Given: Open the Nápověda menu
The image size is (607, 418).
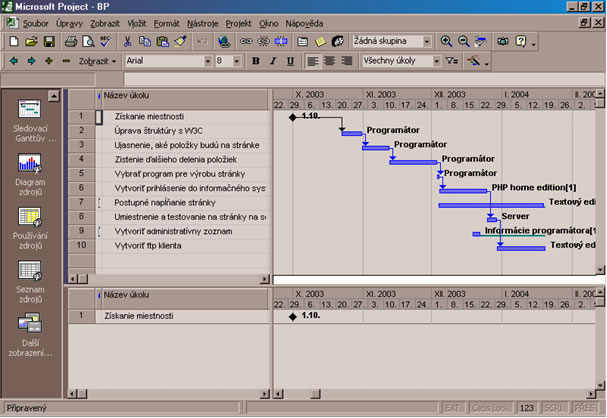Looking at the screenshot, I should pyautogui.click(x=304, y=24).
